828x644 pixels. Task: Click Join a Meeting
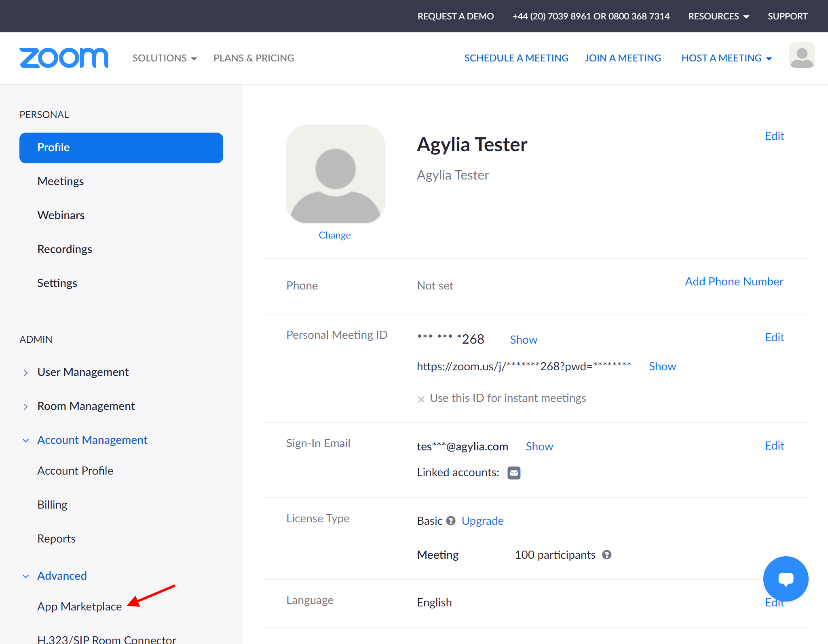(x=623, y=58)
